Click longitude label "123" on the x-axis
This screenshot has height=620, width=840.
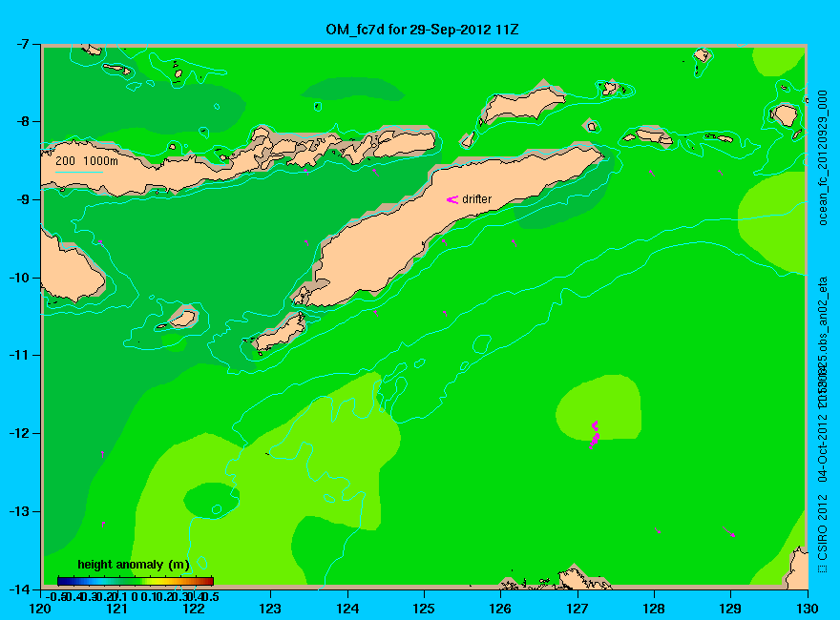coord(270,609)
